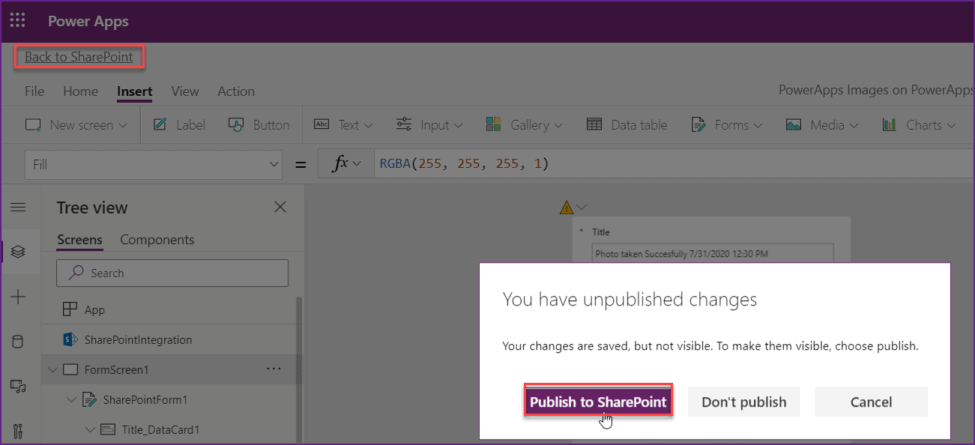Close the Tree view panel
Image resolution: width=975 pixels, height=445 pixels.
[x=280, y=207]
